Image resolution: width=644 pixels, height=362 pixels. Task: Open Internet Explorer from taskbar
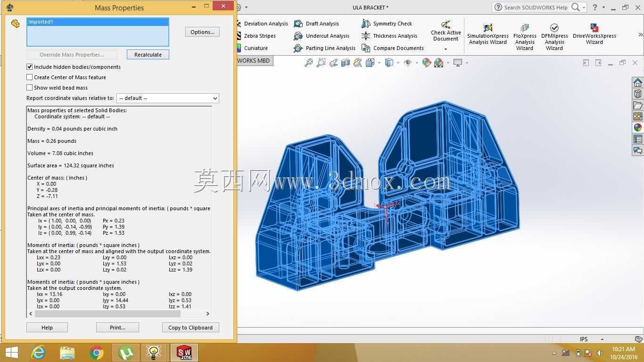click(x=38, y=353)
